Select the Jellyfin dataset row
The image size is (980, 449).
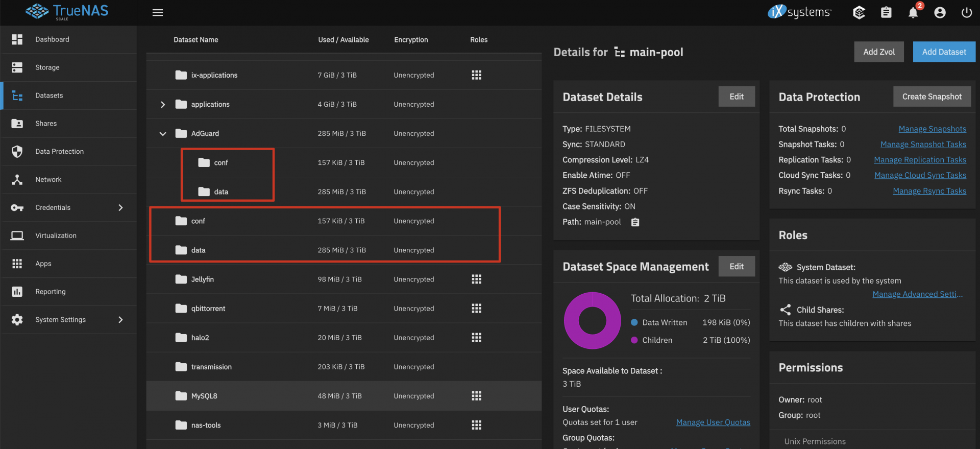click(344, 279)
